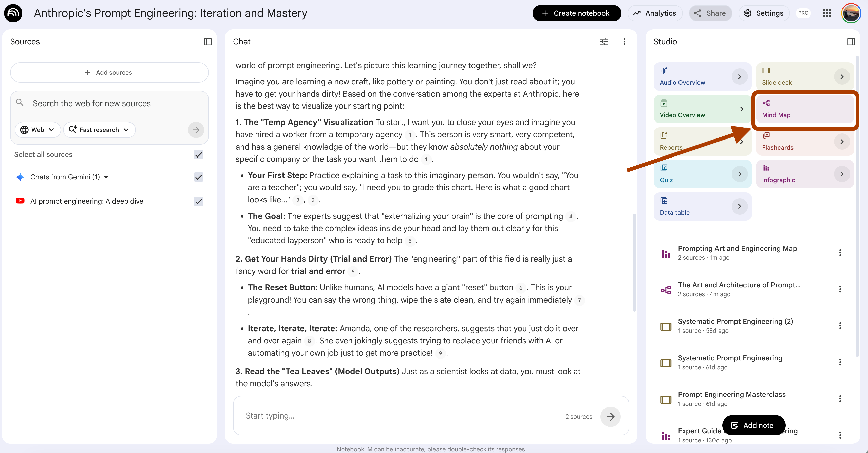Open Chat three-dot options menu
Screen dimensions: 868x453
624,42
